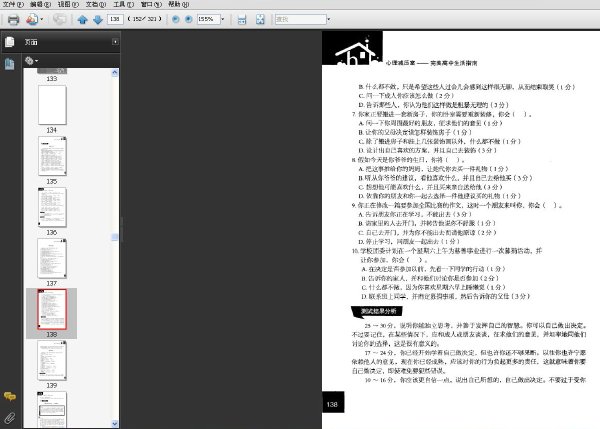Image resolution: width=600 pixels, height=429 pixels.
Task: Open the zoom level dropdown arrow
Action: (223, 19)
